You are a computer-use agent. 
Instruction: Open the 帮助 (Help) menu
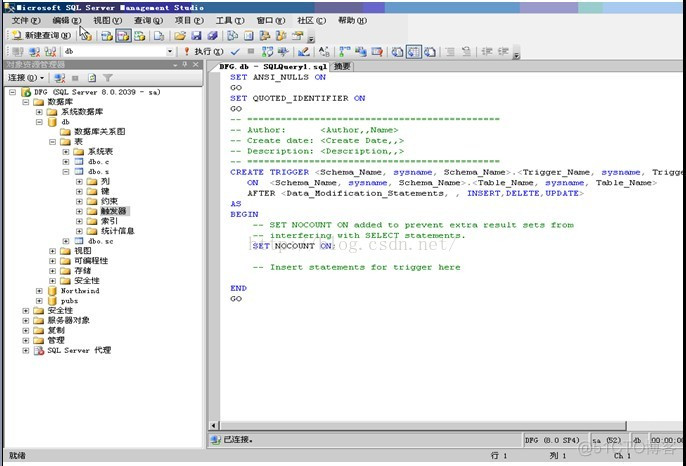point(352,21)
